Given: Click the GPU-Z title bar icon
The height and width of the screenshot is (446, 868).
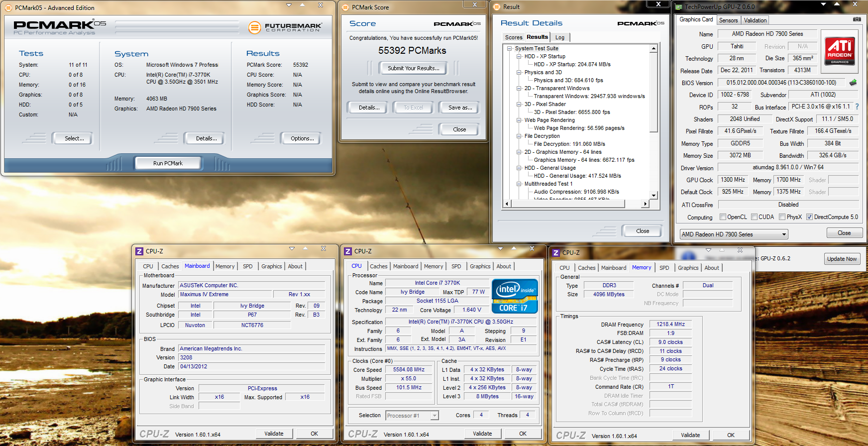Looking at the screenshot, I should point(678,7).
